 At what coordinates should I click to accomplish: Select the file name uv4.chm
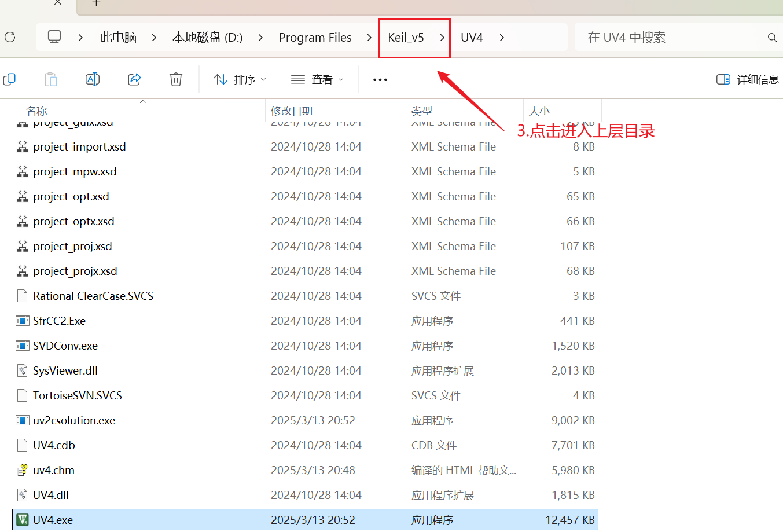tap(54, 470)
